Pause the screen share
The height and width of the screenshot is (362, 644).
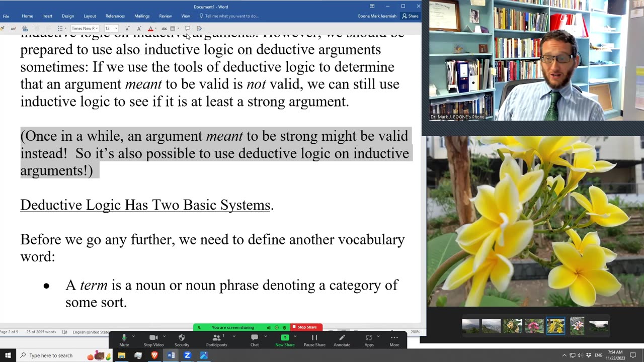tap(314, 340)
